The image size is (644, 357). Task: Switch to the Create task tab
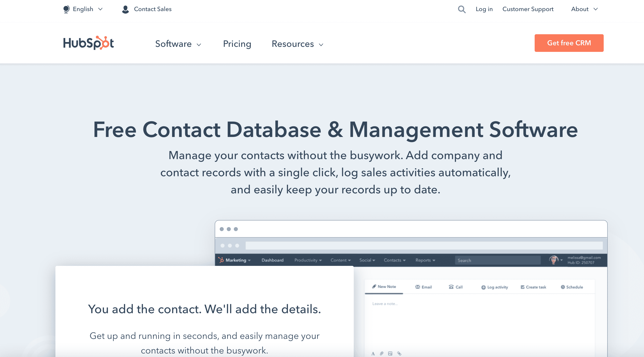[533, 287]
